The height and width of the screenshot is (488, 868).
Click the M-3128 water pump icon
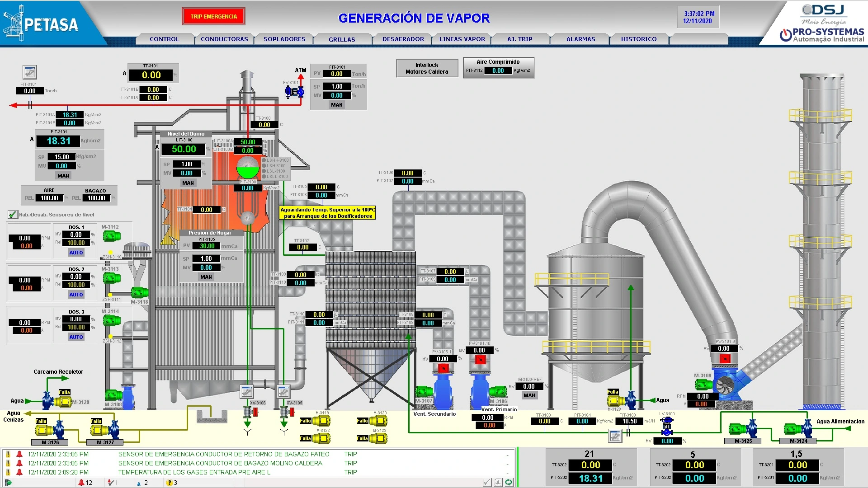(622, 401)
